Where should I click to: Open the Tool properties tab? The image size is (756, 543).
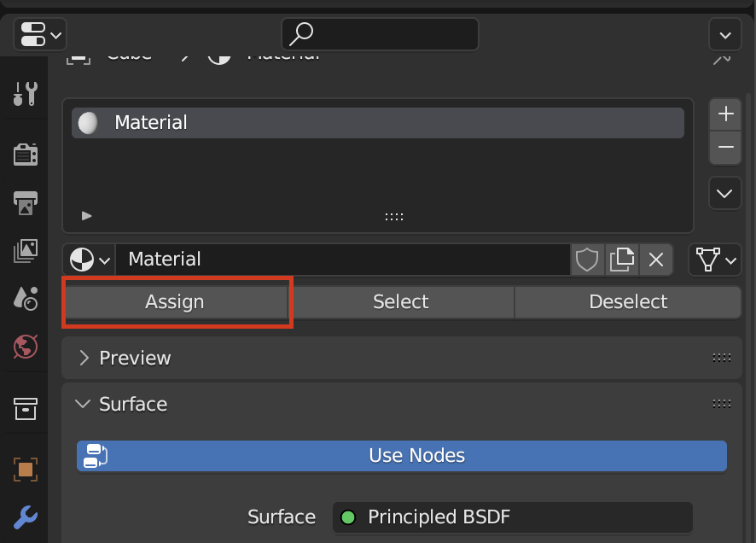point(26,94)
